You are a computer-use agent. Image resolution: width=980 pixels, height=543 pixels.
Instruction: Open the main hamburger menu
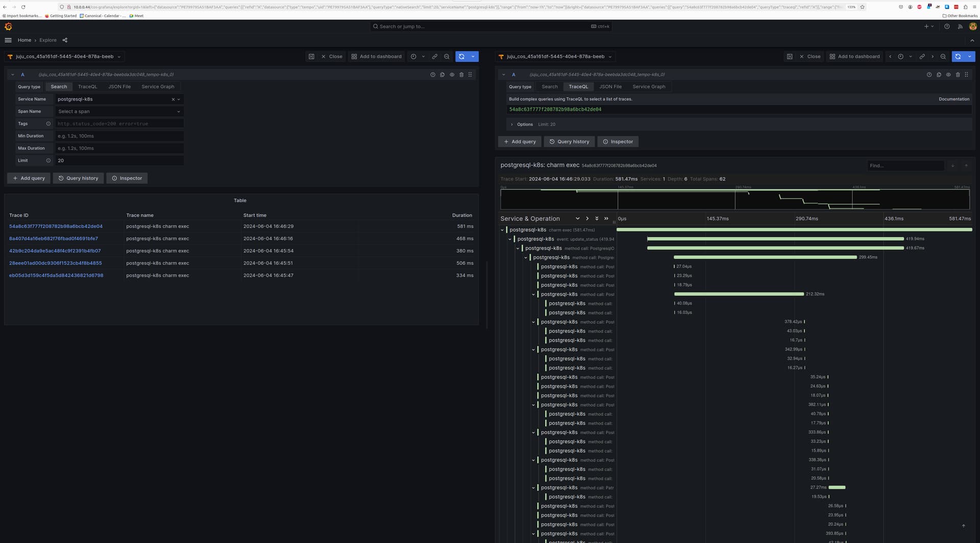8,40
